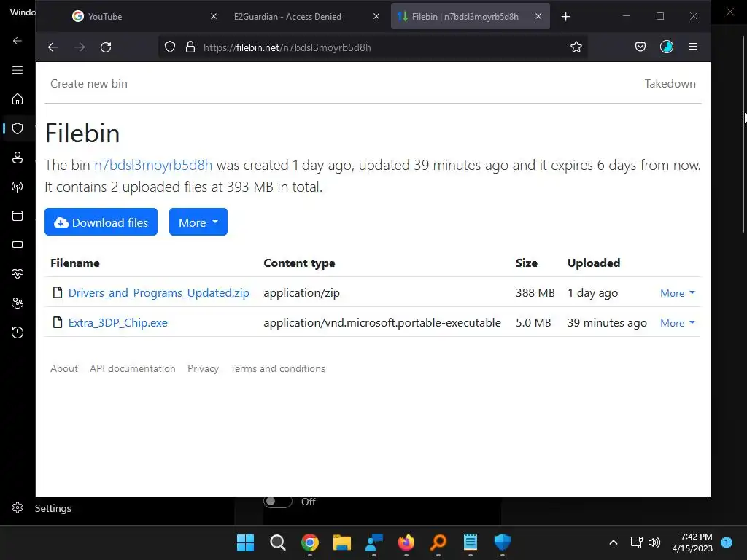Open a new browser tab with plus
This screenshot has height=560, width=747.
565,17
